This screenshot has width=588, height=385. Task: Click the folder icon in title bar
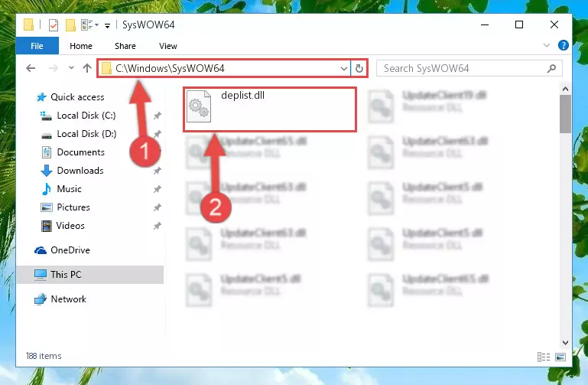(28, 24)
